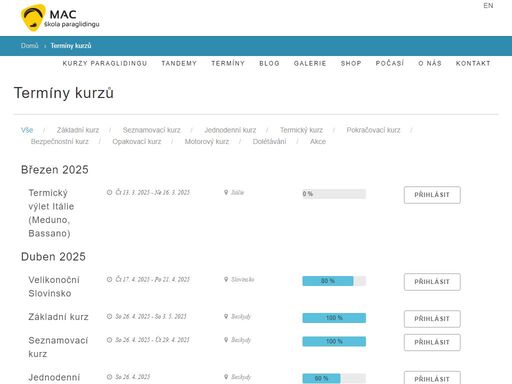The height and width of the screenshot is (384, 512).
Task: Filter by Opakovací kurz category
Action: coord(137,142)
